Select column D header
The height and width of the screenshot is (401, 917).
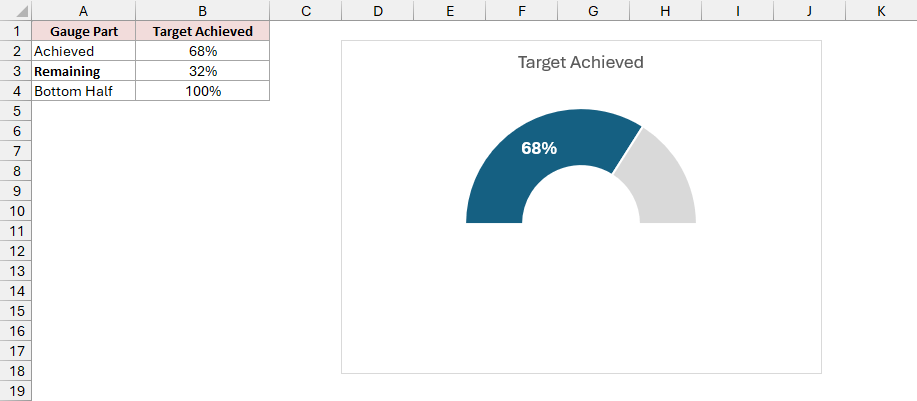(x=377, y=11)
